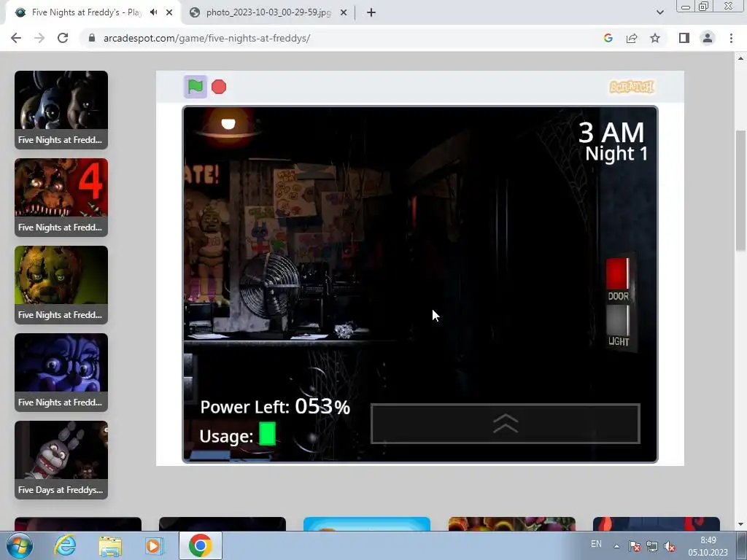The width and height of the screenshot is (747, 560).
Task: Open Windows Explorer from taskbar
Action: tap(110, 545)
